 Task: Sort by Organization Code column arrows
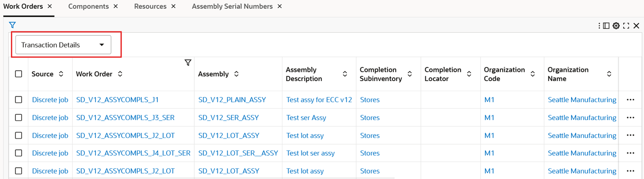tap(533, 74)
